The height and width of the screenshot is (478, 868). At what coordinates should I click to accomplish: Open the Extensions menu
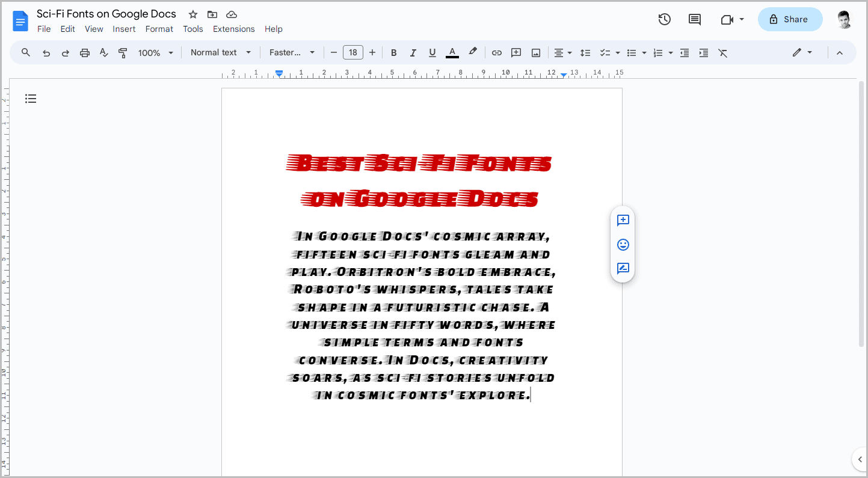pyautogui.click(x=233, y=29)
